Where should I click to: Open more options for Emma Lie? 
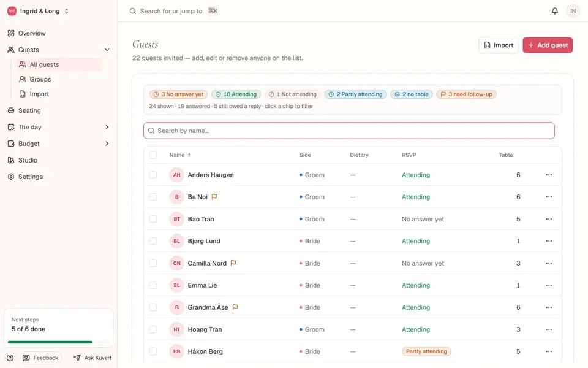click(x=549, y=285)
